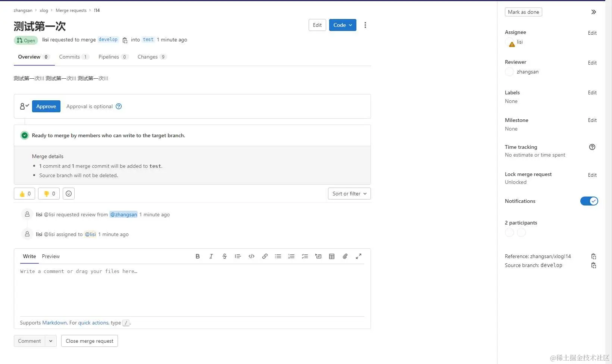Edit the Labels
Viewport: 612px width, 364px height.
coord(592,92)
